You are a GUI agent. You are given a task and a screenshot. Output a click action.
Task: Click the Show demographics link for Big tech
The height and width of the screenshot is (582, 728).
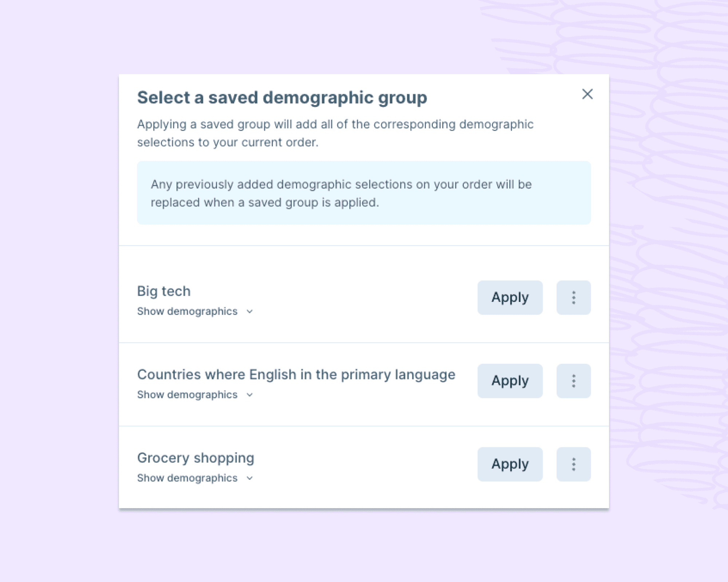187,311
